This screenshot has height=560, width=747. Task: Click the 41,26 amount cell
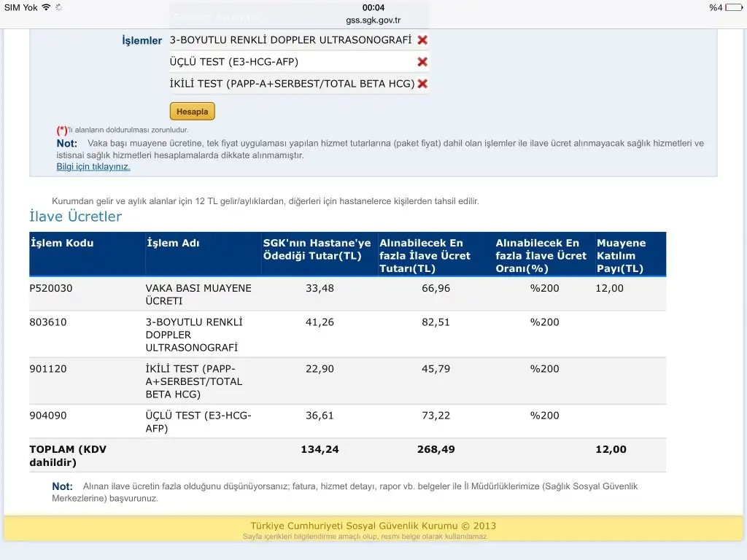(x=320, y=322)
